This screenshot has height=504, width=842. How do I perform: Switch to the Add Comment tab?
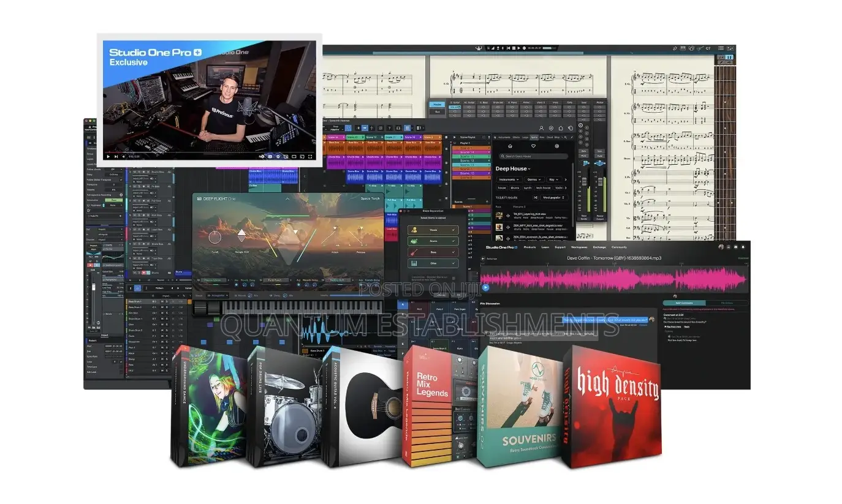coord(684,303)
